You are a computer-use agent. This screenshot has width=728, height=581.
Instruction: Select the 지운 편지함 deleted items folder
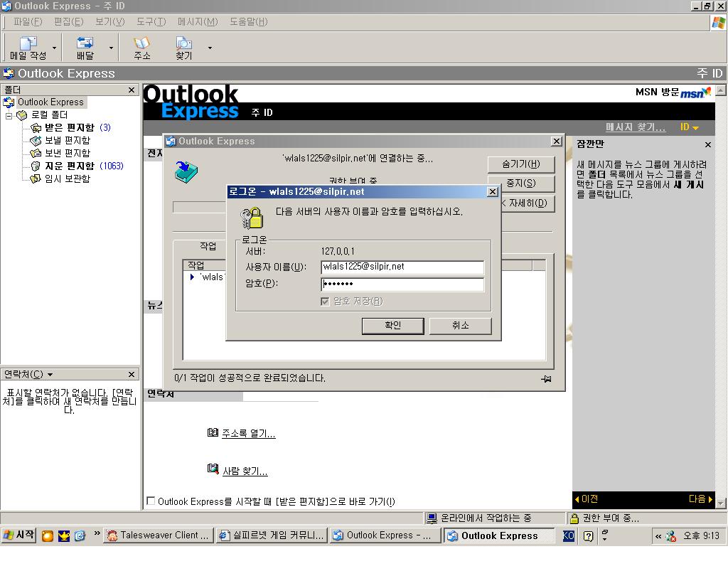tap(68, 166)
